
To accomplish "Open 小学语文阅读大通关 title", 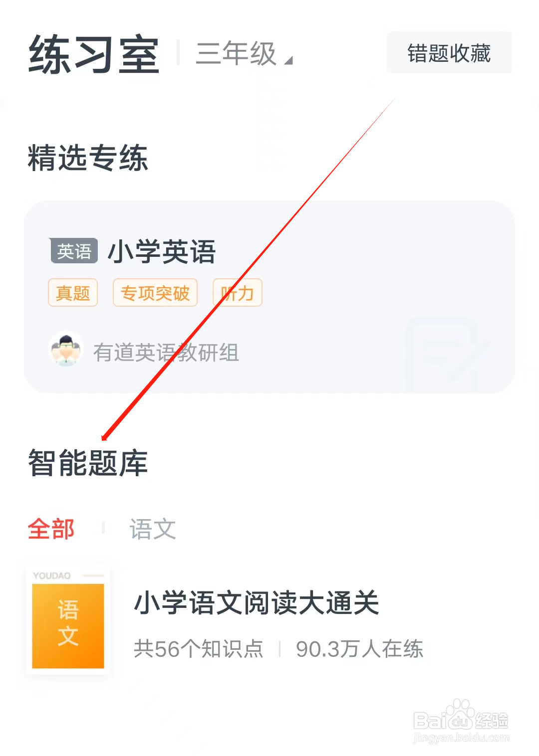I will 257,602.
